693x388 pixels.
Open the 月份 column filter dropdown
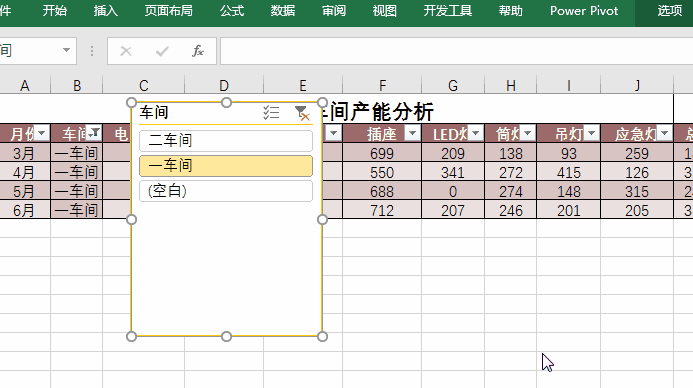point(42,133)
